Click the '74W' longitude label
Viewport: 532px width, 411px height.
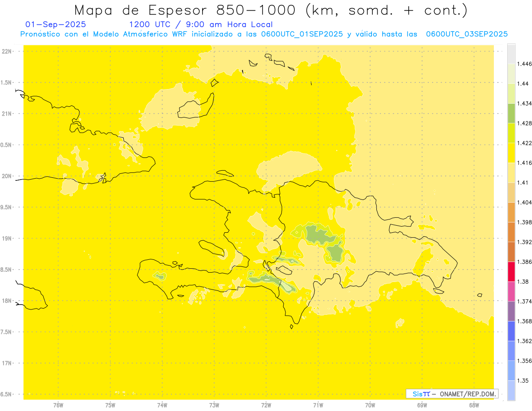coord(162,405)
